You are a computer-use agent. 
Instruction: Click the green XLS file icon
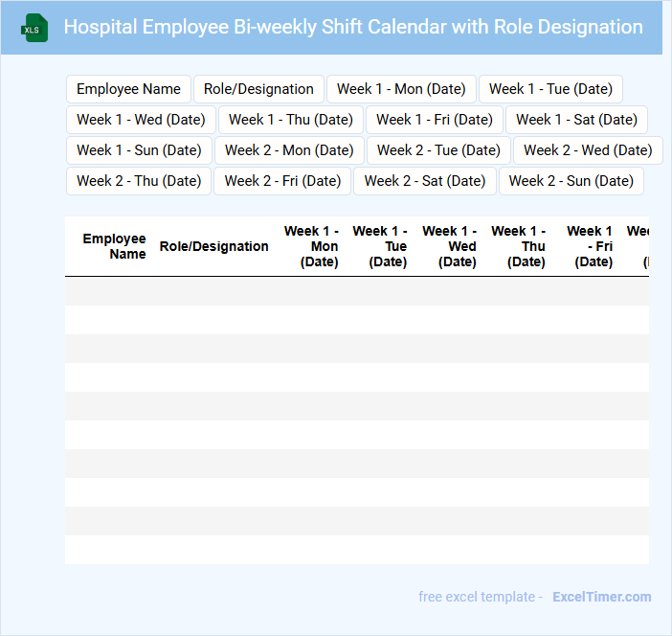34,28
